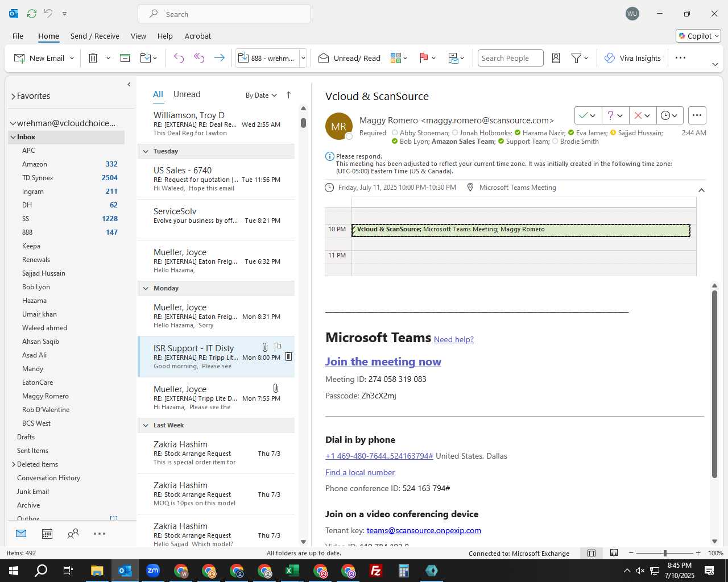Click Find a local number link
The image size is (728, 582).
click(x=360, y=472)
